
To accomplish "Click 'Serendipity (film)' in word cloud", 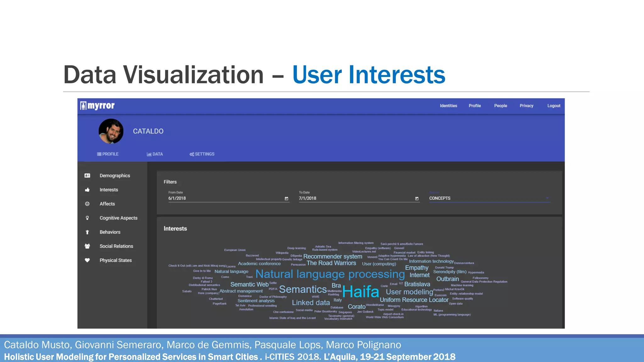I will click(x=450, y=272).
